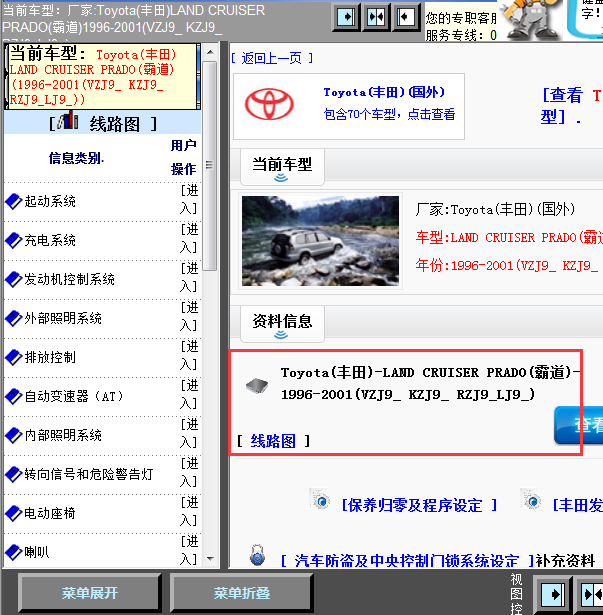This screenshot has width=603, height=615.
Task: Click the 菜单折叠 button
Action: coord(242,593)
